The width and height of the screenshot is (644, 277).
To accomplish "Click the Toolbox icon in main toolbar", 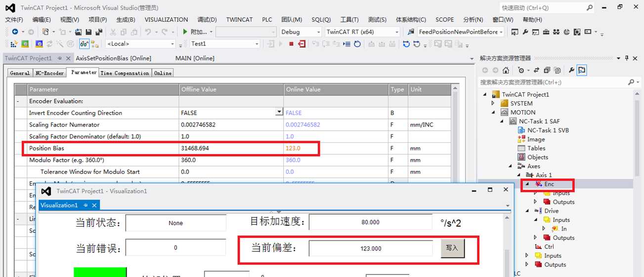I will coord(546,32).
